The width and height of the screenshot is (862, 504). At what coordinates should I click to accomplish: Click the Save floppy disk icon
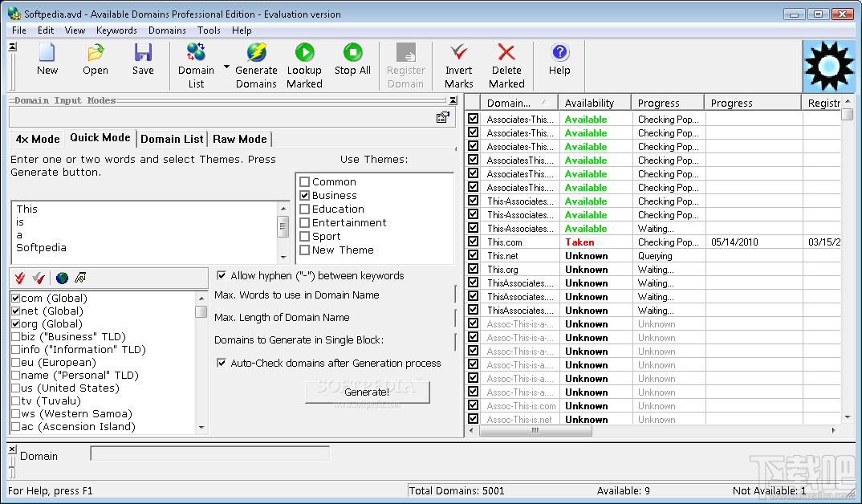tap(143, 53)
